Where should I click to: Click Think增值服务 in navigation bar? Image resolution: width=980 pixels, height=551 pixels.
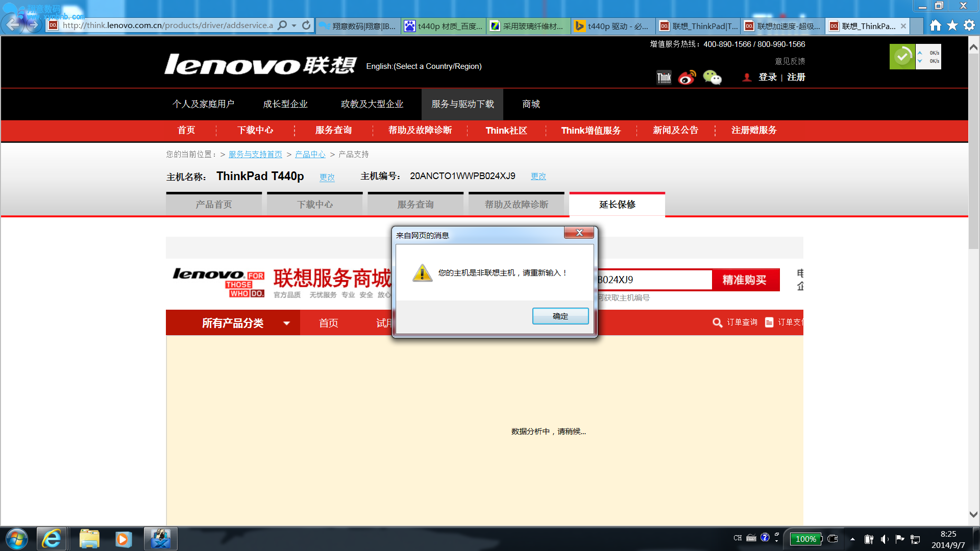point(591,131)
